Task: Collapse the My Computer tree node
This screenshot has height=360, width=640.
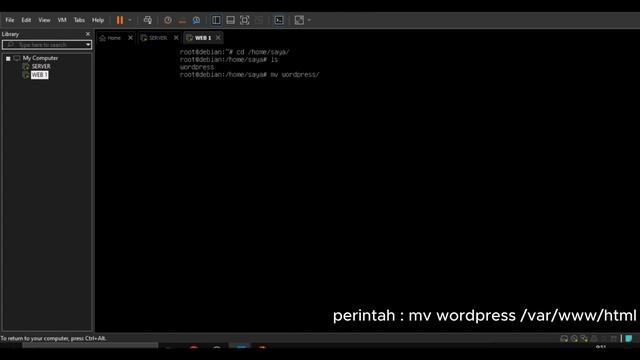Action: pyautogui.click(x=8, y=58)
